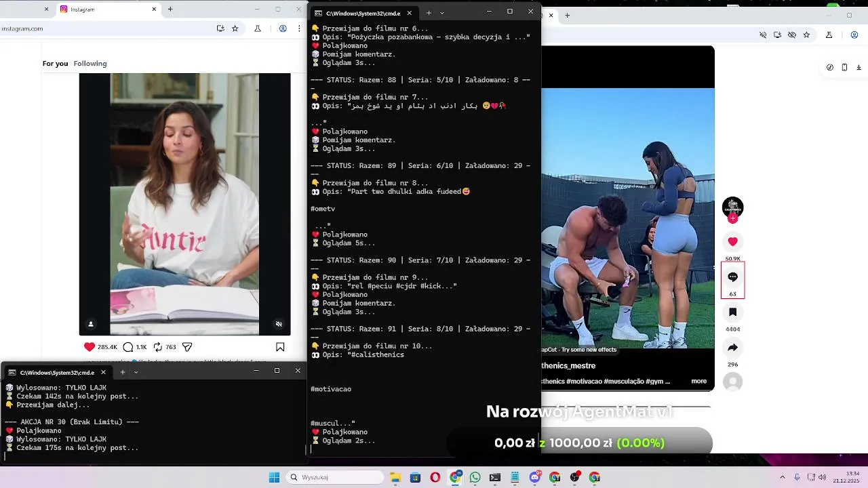Select the cmd.exe tab in the small terminal
Screen dimensions: 868x488
pyautogui.click(x=58, y=372)
